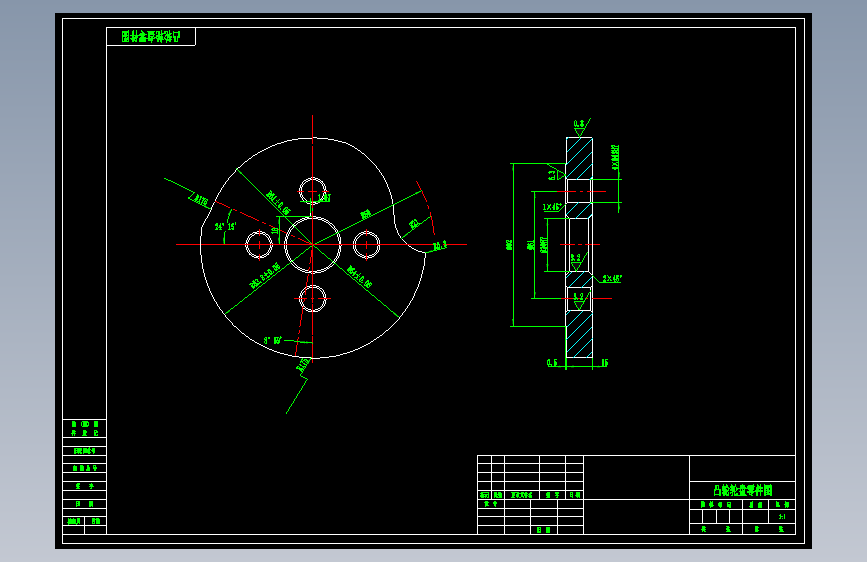
Task: Click the 3.2 roughness symbol inside the central bore section
Action: pyautogui.click(x=577, y=262)
